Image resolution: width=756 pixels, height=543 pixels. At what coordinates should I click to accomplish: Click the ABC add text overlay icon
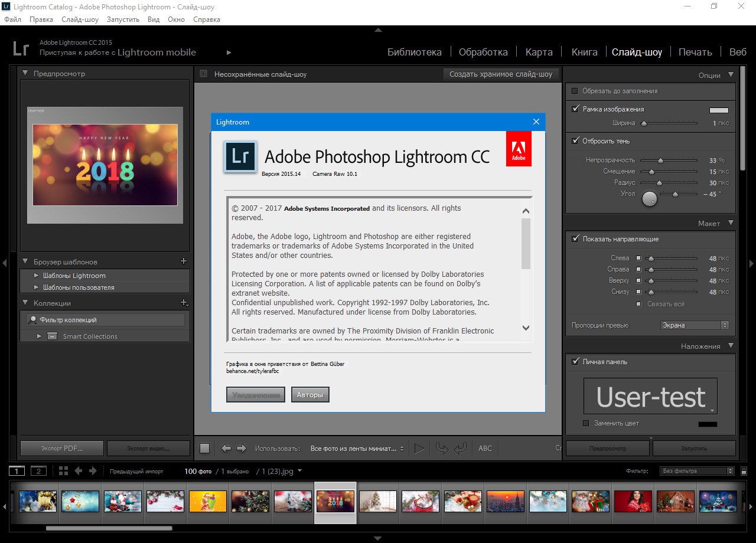pyautogui.click(x=485, y=449)
